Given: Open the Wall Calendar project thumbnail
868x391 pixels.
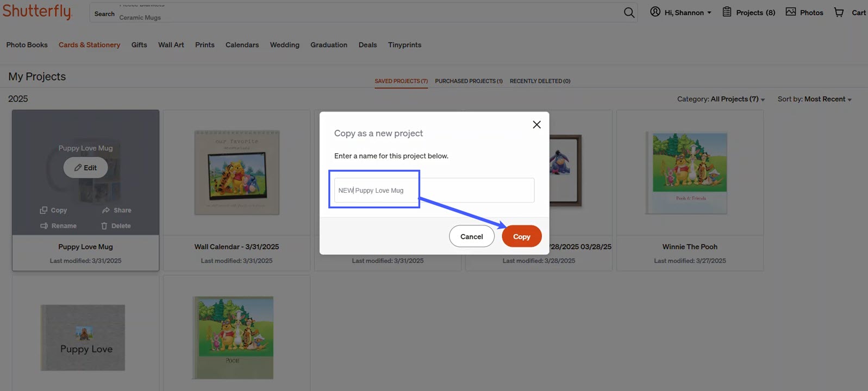Looking at the screenshot, I should click(237, 172).
